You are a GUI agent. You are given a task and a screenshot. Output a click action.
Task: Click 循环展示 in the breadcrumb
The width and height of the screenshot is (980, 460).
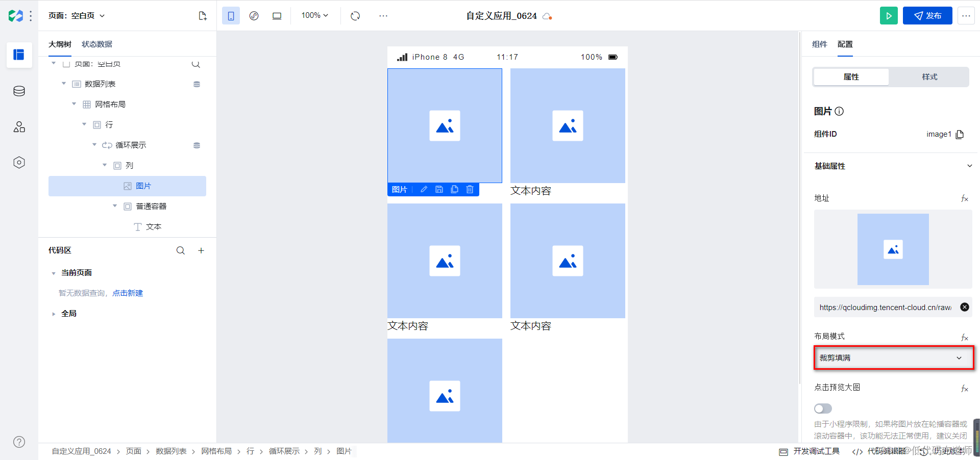click(x=284, y=451)
